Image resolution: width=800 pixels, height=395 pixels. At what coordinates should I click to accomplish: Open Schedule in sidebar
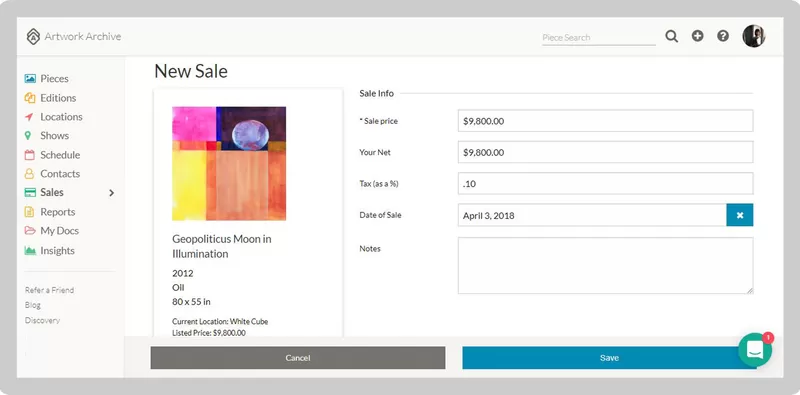[60, 155]
